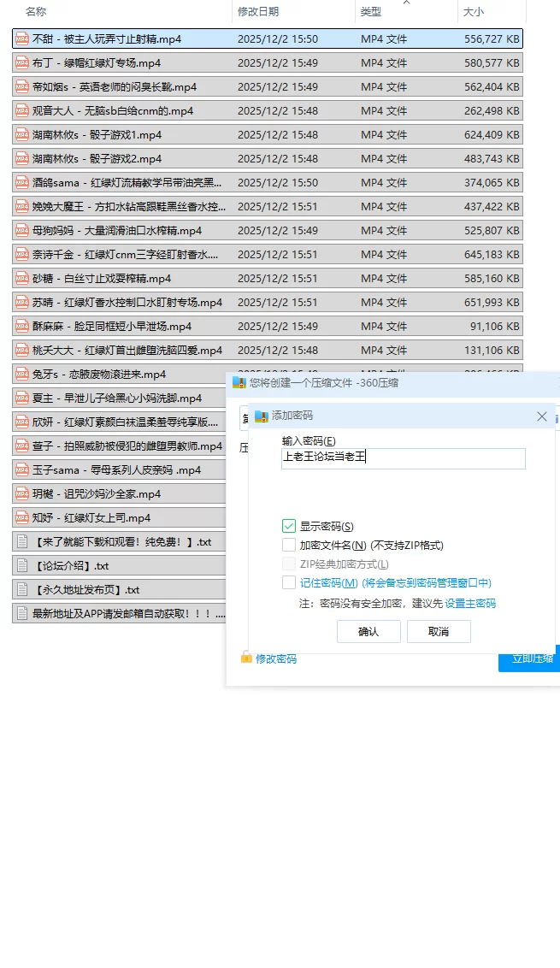This screenshot has height=968, width=560.
Task: Cancel the password dialog with 取消
Action: coord(439,632)
